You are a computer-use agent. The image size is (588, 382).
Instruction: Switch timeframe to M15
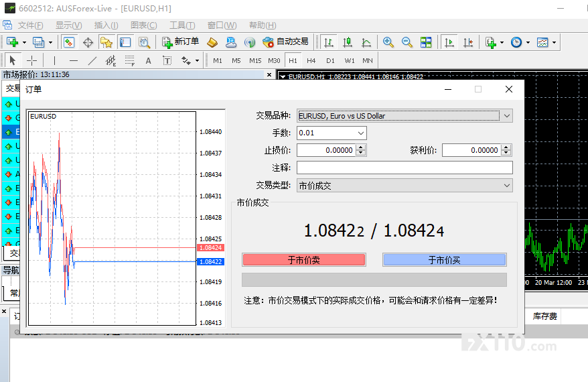255,60
